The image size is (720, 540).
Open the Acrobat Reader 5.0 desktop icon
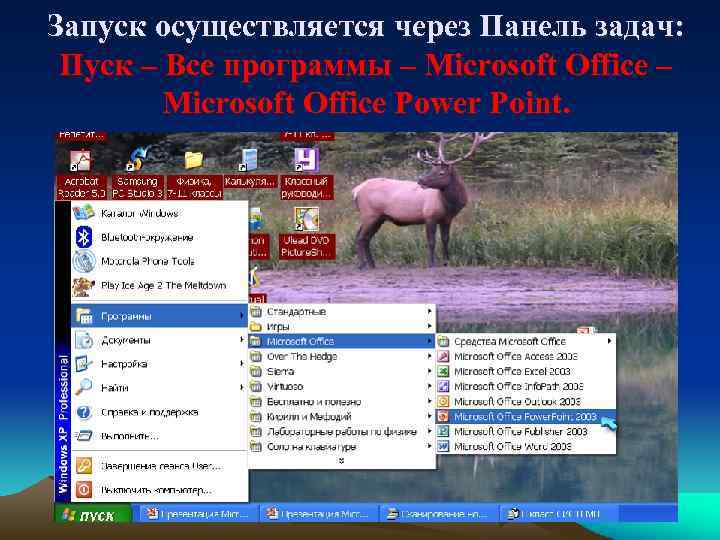click(x=81, y=161)
